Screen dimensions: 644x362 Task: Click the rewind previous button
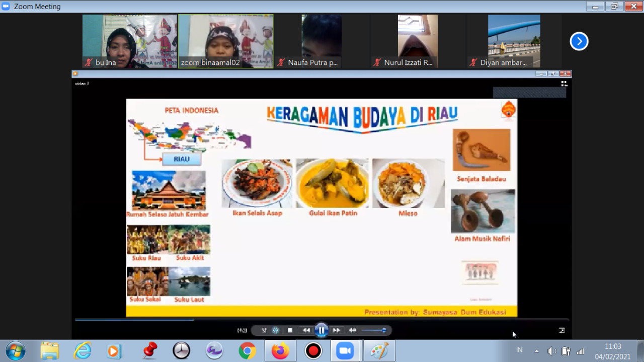pyautogui.click(x=306, y=330)
